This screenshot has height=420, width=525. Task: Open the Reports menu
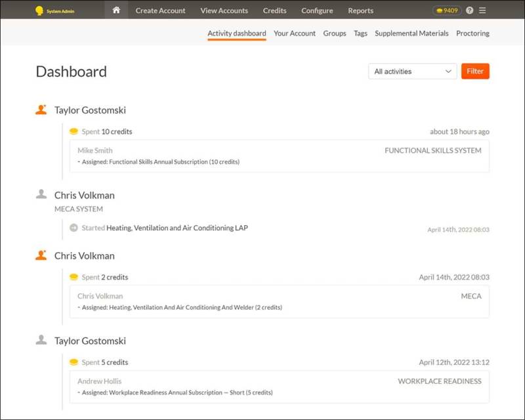click(x=360, y=10)
